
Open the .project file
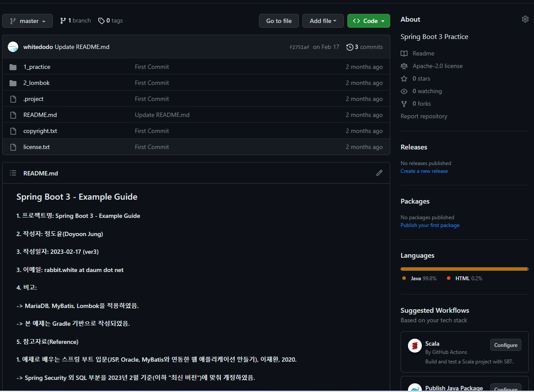33,99
